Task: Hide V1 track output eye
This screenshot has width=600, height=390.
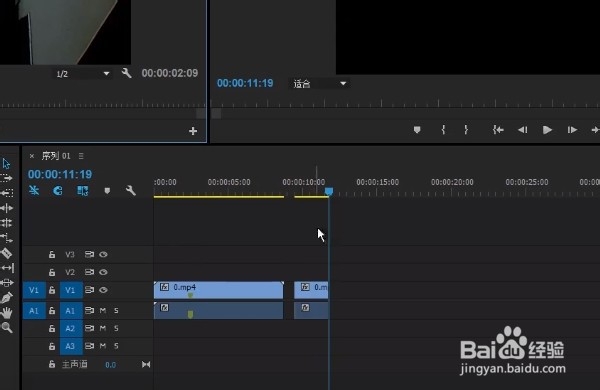Action: 103,290
